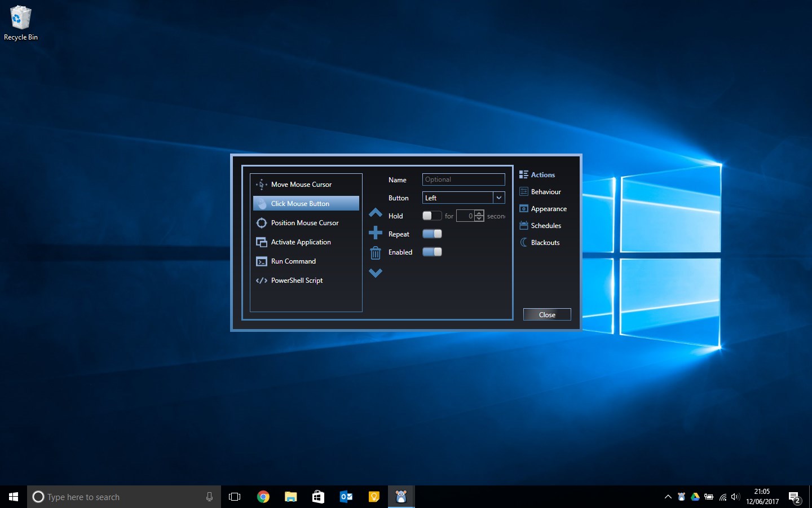Move the action up with the arrow
Viewport: 812px width, 508px height.
pos(376,213)
